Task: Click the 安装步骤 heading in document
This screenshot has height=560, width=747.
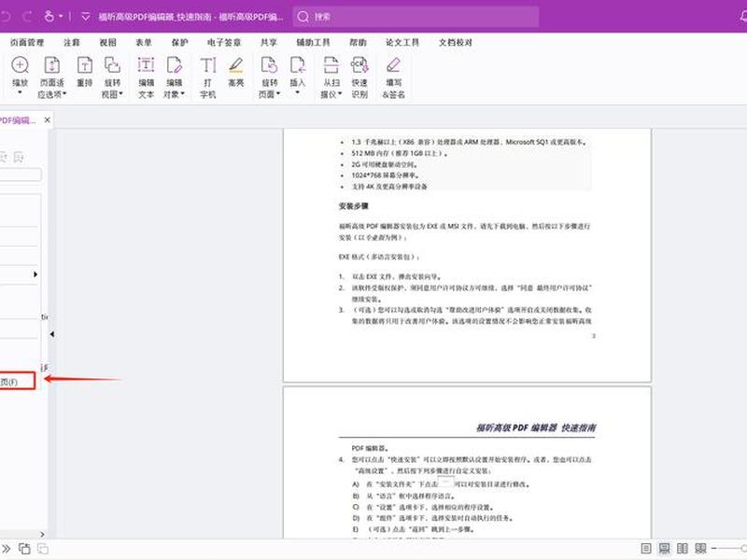Action: click(354, 206)
